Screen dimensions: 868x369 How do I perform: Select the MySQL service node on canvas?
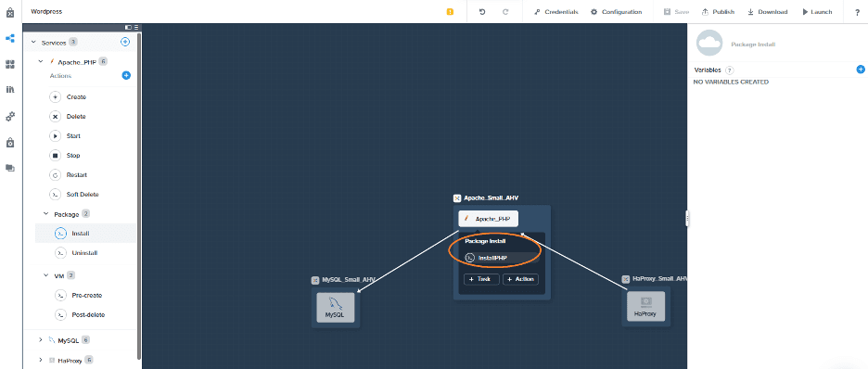coord(335,307)
